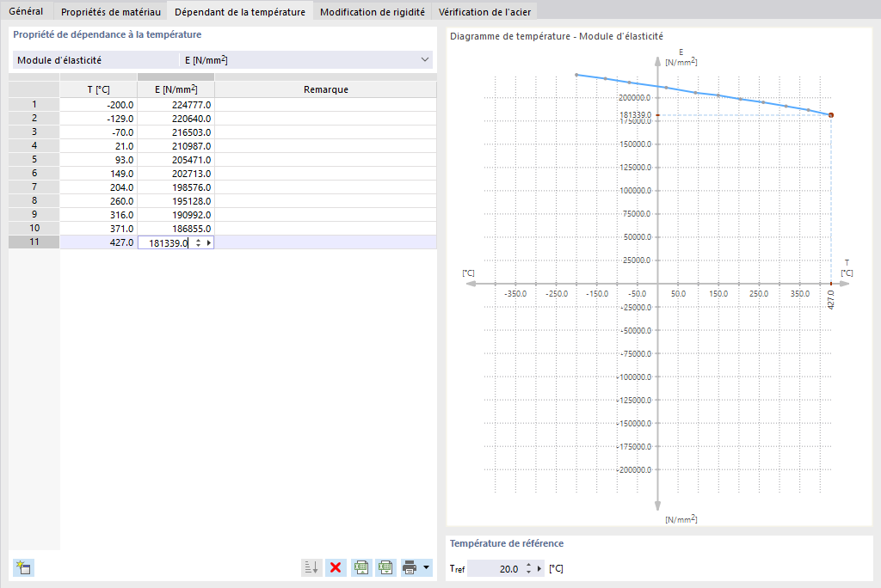
Task: Click the modulus value 190992.0
Action: coord(176,215)
